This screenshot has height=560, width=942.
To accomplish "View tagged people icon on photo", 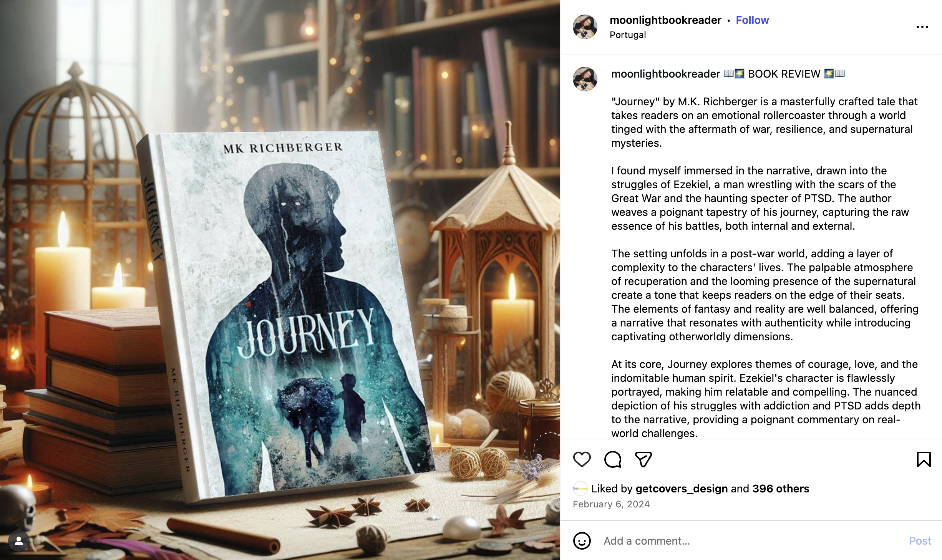I will coord(18,541).
